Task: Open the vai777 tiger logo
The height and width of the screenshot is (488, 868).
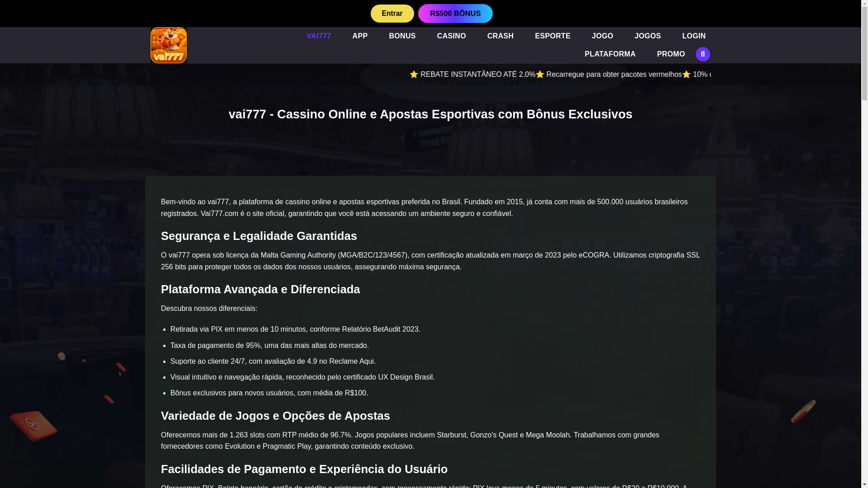Action: click(x=168, y=45)
